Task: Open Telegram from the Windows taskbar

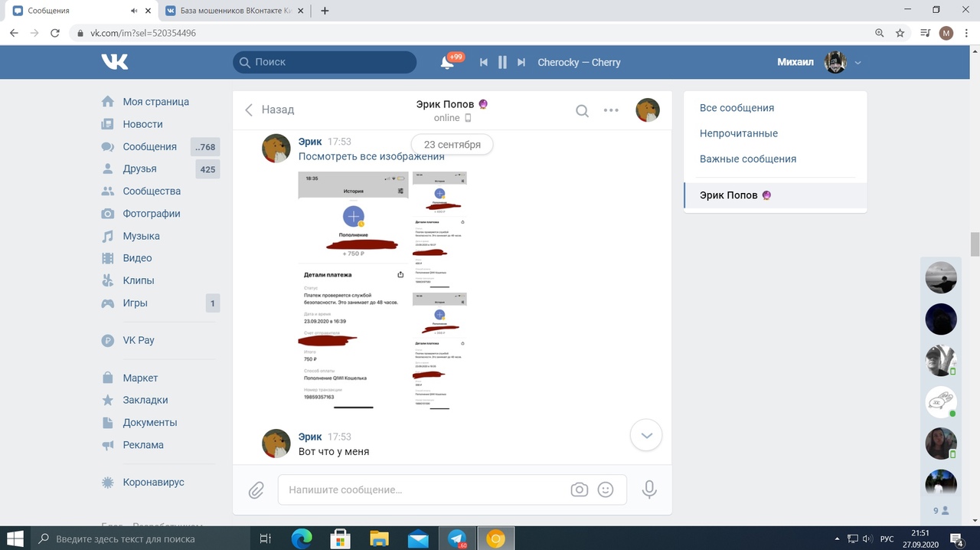Action: click(457, 539)
